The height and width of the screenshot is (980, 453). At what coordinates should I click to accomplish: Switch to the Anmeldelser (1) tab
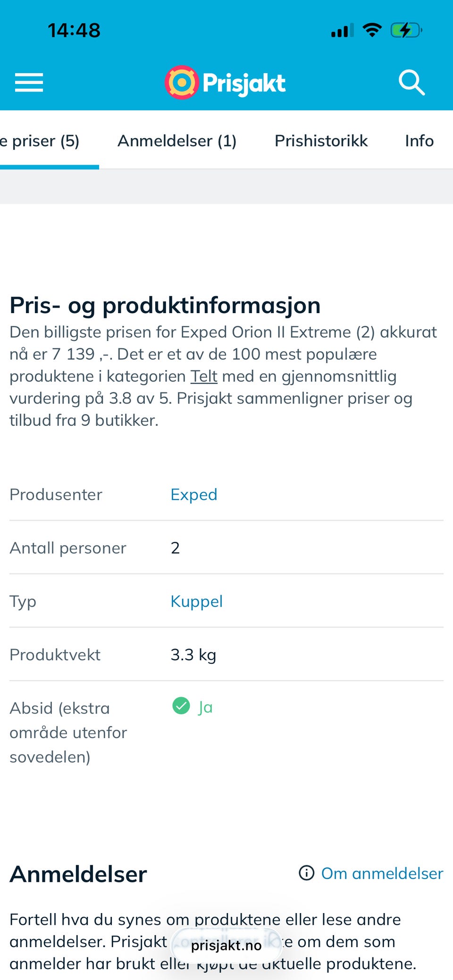[177, 141]
